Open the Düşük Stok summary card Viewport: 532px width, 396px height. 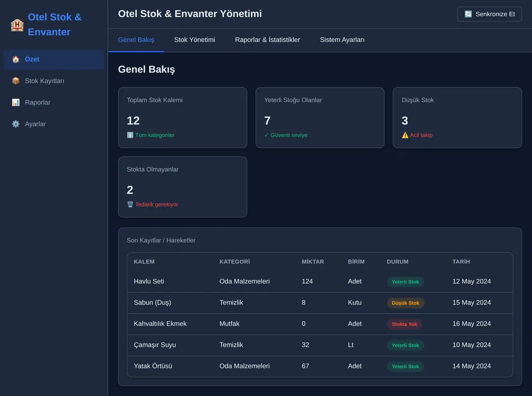[x=458, y=118]
